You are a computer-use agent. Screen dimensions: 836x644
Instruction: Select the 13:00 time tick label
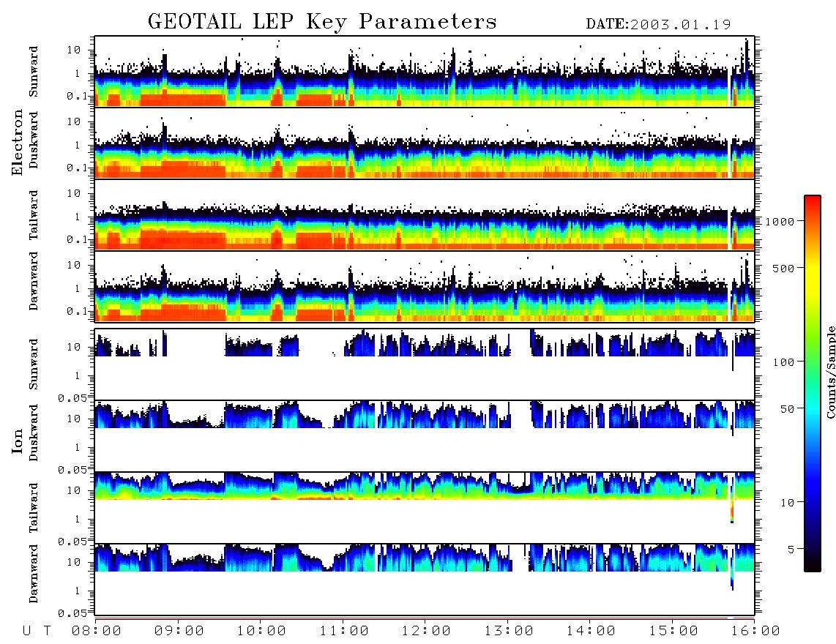[x=509, y=632]
